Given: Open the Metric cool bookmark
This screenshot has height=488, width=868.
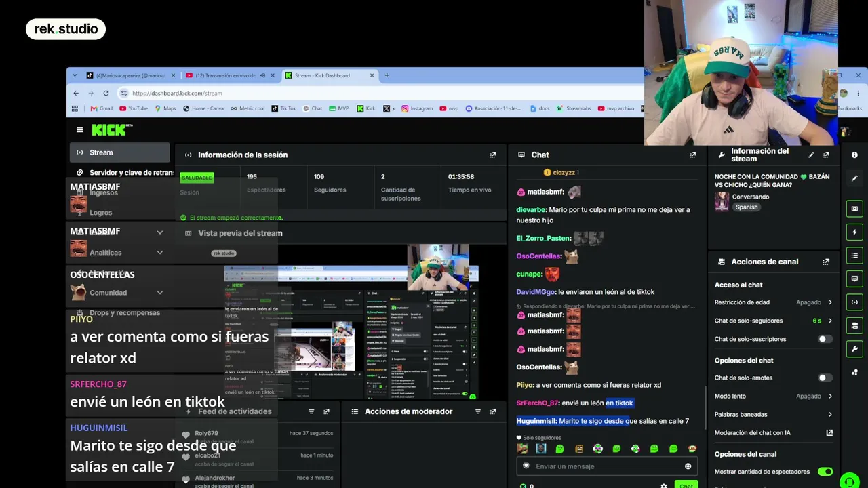Looking at the screenshot, I should (x=248, y=108).
